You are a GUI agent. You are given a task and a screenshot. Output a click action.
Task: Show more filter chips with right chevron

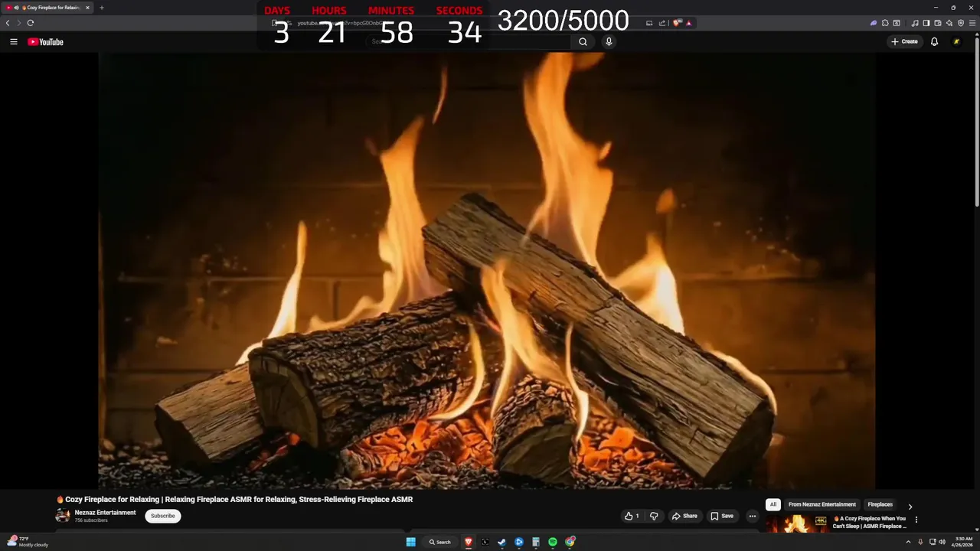(x=910, y=506)
